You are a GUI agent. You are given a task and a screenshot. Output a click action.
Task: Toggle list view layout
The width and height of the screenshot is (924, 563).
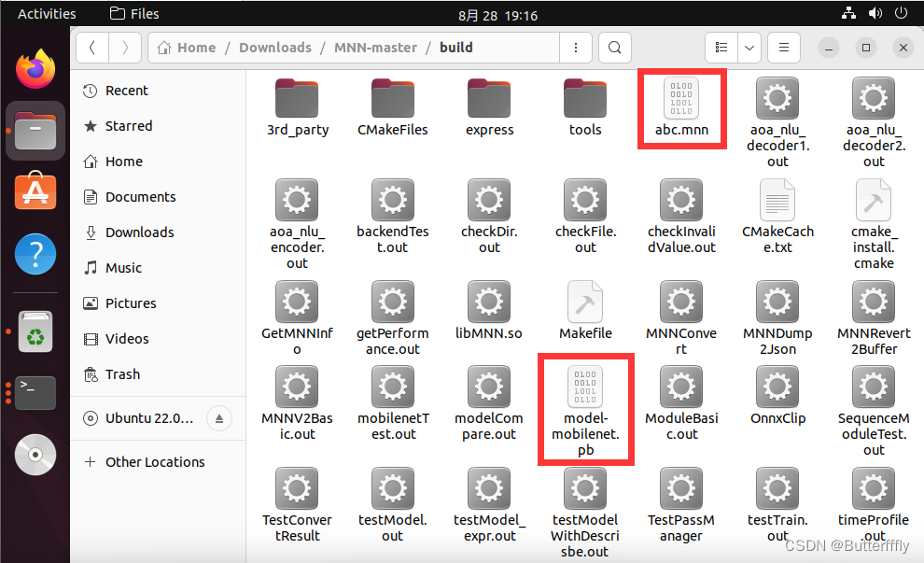[x=721, y=48]
